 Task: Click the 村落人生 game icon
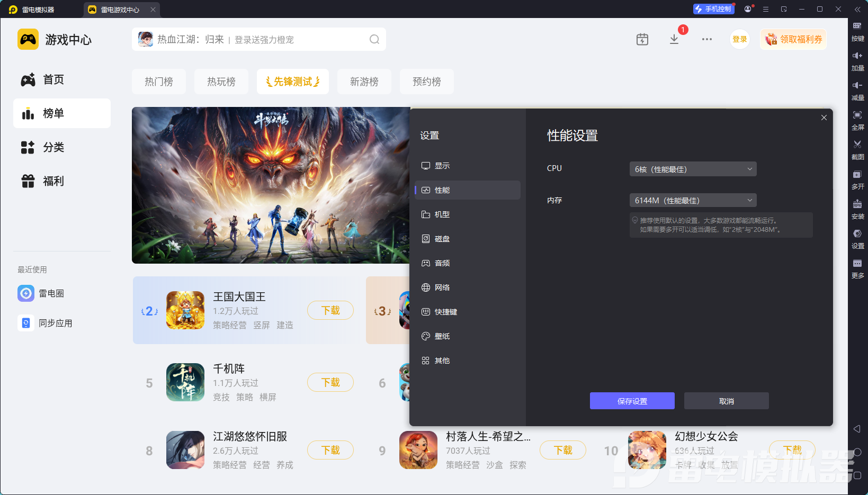click(418, 450)
